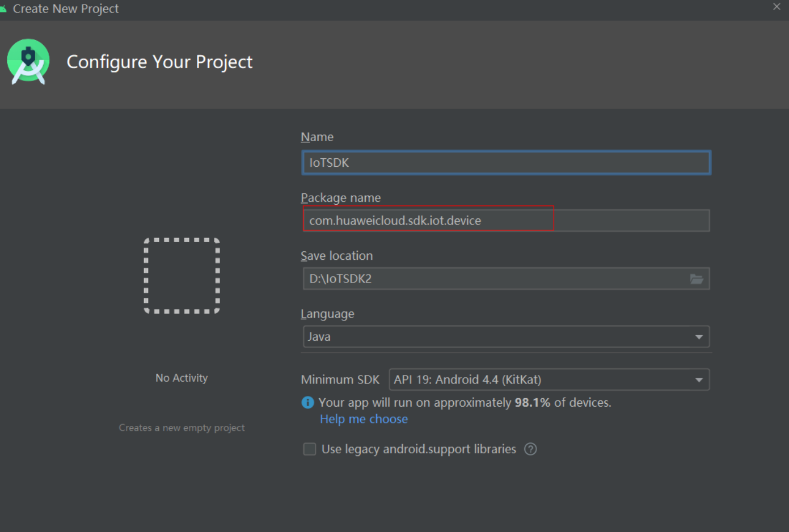Open the question mark help for legacy libraries

tap(530, 449)
